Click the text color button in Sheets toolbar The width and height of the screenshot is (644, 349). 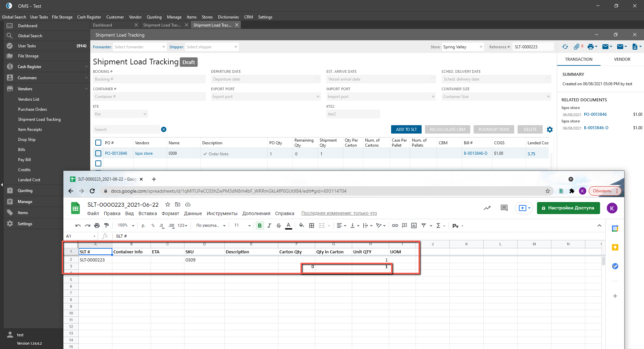pyautogui.click(x=288, y=226)
